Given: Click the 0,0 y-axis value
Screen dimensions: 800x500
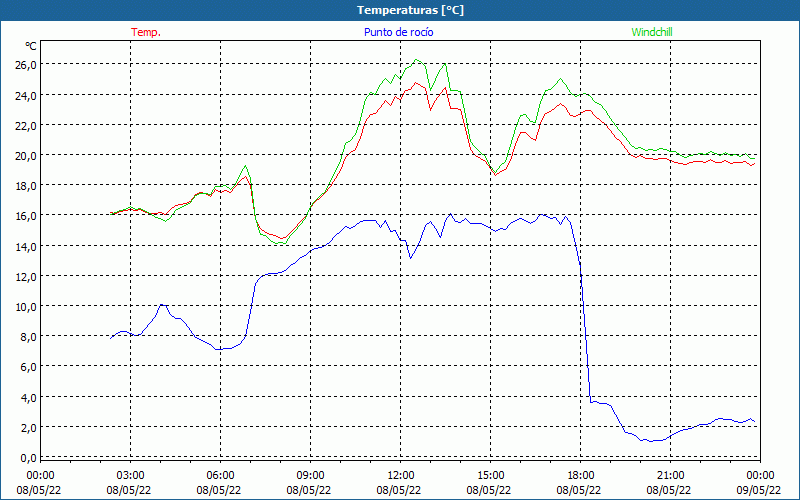Looking at the screenshot, I should point(28,458).
